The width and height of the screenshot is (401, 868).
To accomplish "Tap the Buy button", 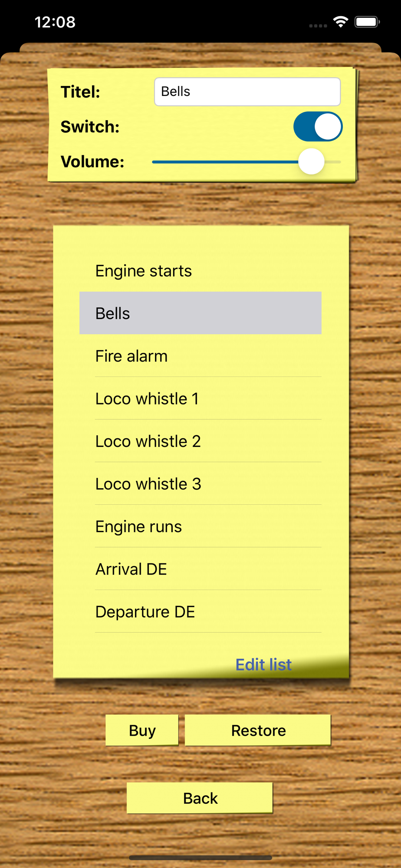I will pos(142,730).
